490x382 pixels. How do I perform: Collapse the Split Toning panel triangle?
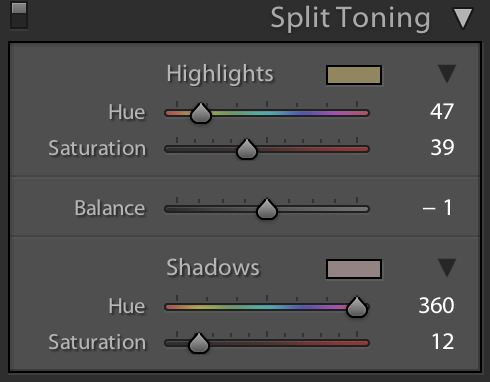[463, 18]
